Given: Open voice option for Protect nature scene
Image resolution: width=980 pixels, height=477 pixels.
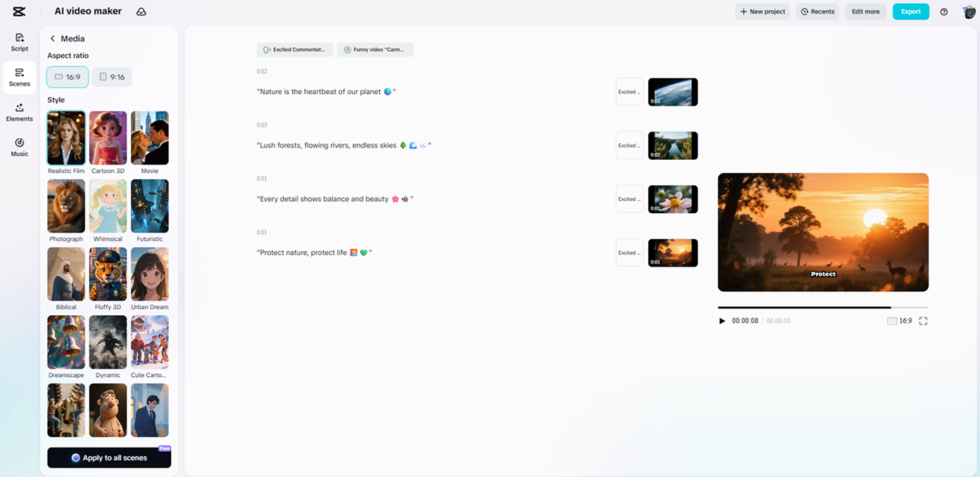Looking at the screenshot, I should point(629,253).
